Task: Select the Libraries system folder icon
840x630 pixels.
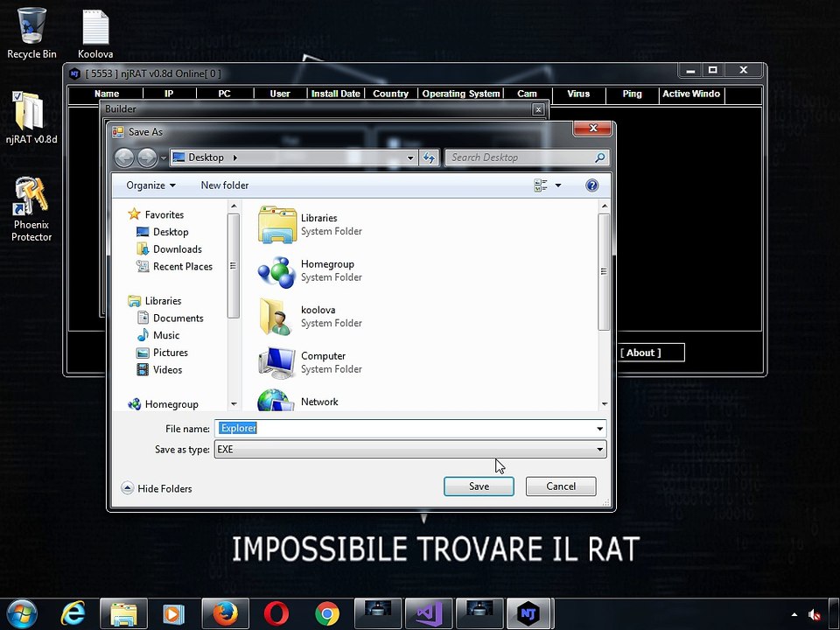Action: point(277,225)
